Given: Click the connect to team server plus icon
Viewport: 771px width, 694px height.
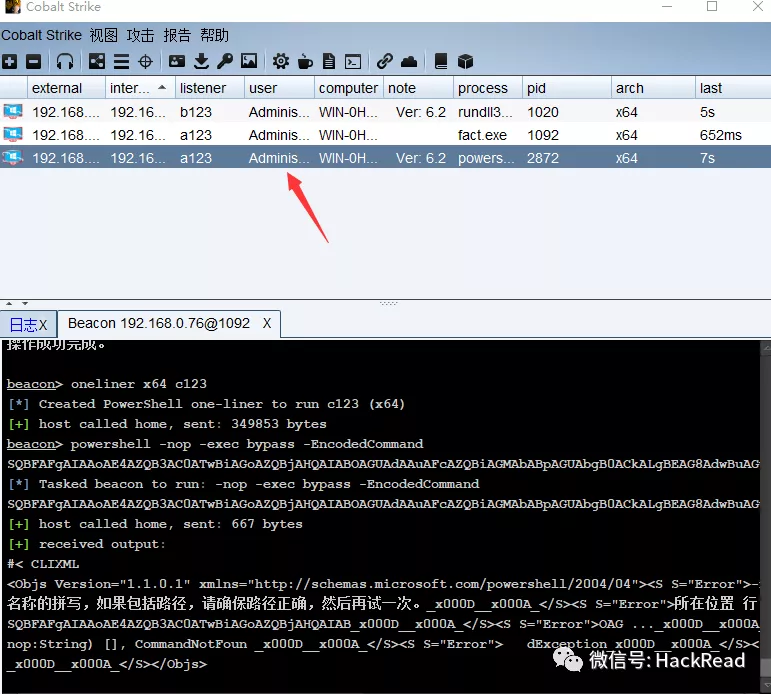Looking at the screenshot, I should tap(9, 61).
